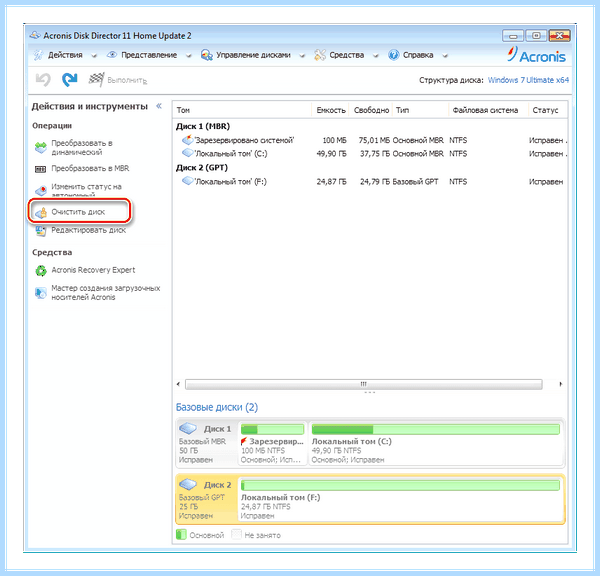Select the 'Зарезервировано системой' volume row
The image size is (600, 576).
click(370, 140)
